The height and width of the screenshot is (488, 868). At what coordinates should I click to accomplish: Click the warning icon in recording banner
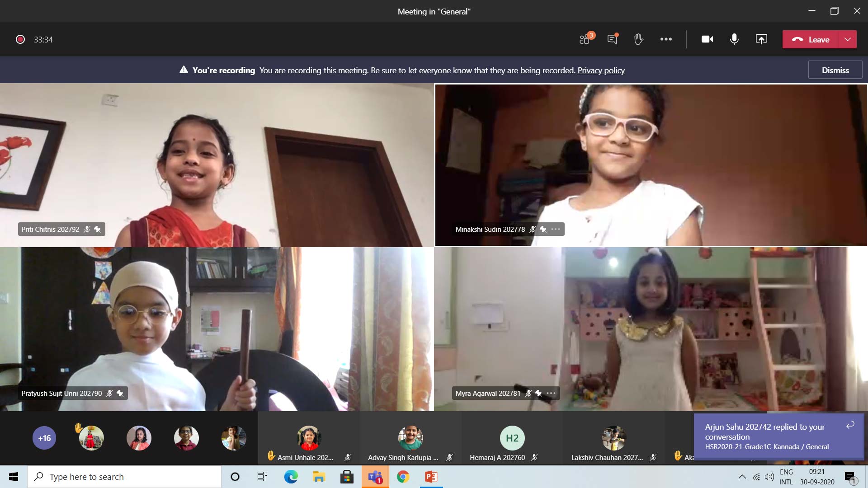(184, 70)
